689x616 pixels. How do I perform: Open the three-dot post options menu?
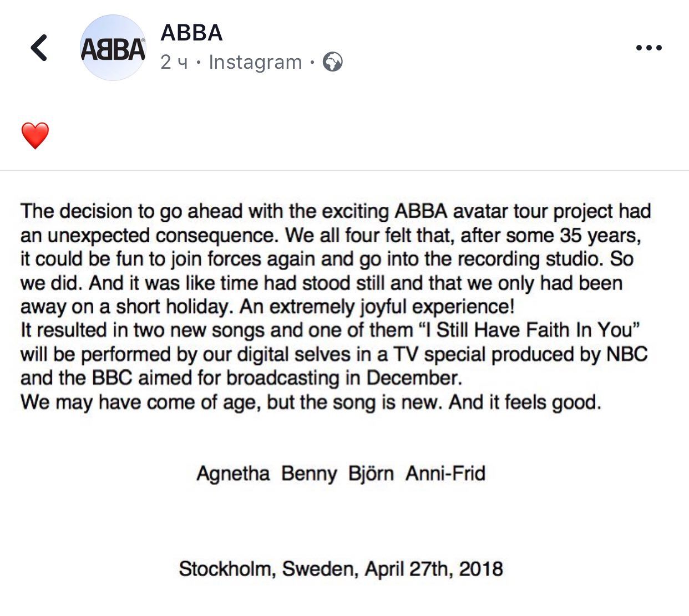(x=649, y=48)
